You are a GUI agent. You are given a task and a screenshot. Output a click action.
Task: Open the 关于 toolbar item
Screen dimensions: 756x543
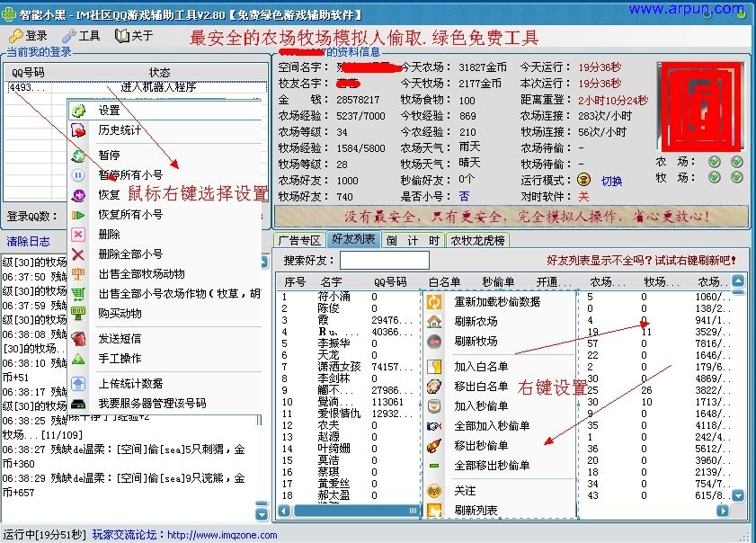click(134, 36)
